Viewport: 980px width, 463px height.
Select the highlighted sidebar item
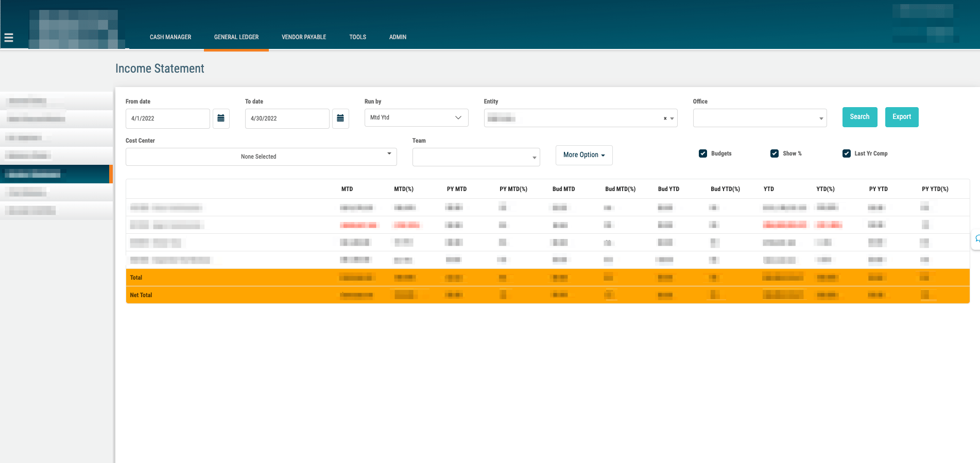tap(56, 174)
